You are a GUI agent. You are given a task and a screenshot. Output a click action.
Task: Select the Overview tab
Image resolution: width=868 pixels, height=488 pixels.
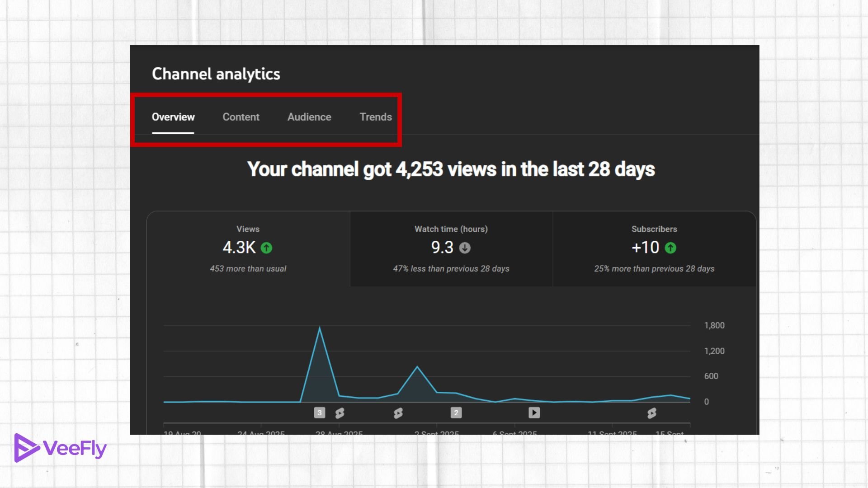[173, 117]
